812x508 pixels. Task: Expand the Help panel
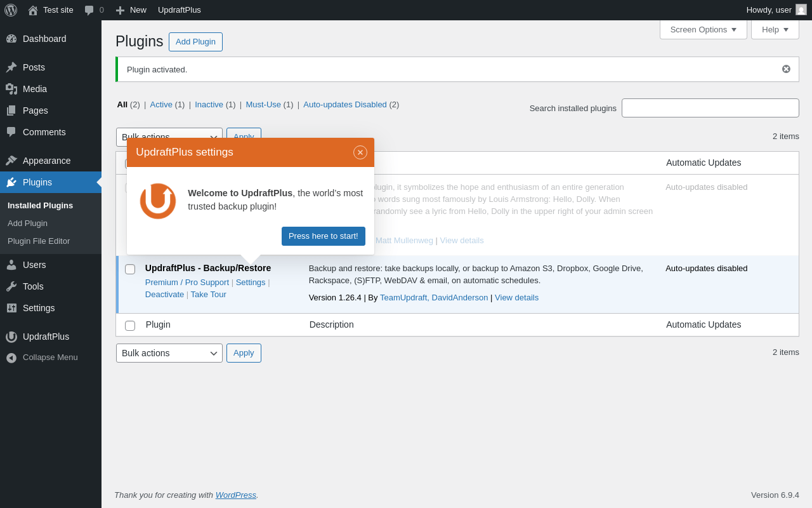775,29
